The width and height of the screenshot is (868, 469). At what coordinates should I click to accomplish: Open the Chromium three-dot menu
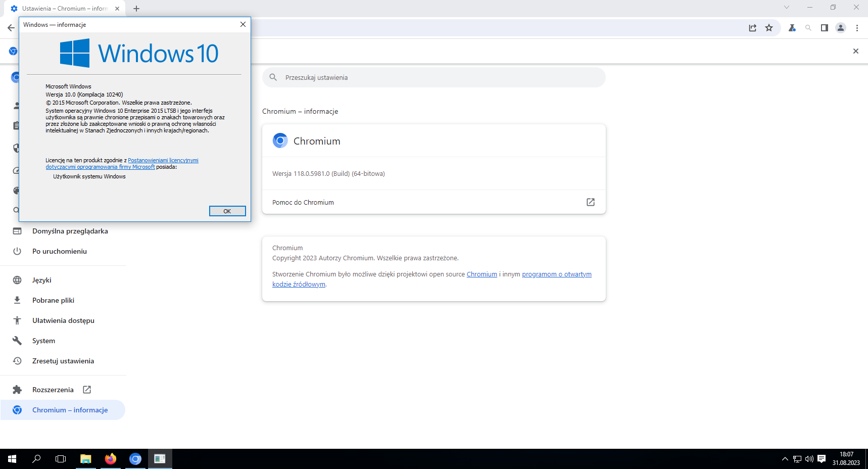[x=857, y=28]
